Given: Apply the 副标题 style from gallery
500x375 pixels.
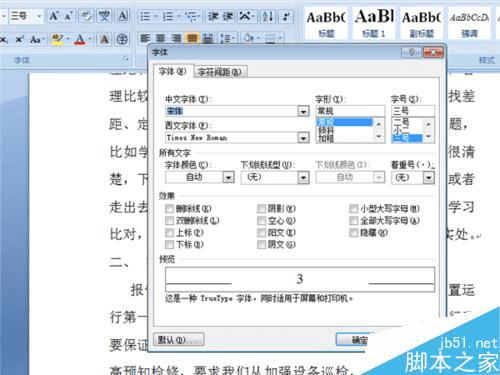Looking at the screenshot, I should [x=422, y=23].
